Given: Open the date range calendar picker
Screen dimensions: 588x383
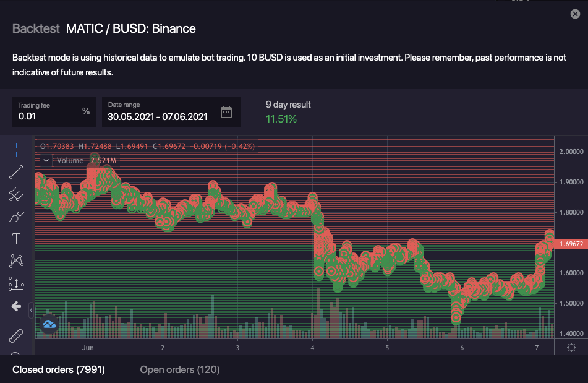Looking at the screenshot, I should (x=226, y=112).
